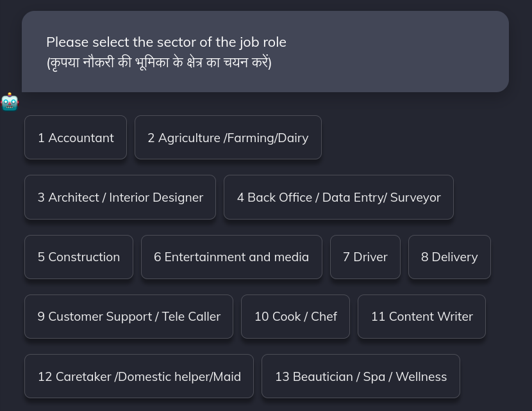
Task: Choose the 10 Cook / Chef option
Action: click(295, 316)
